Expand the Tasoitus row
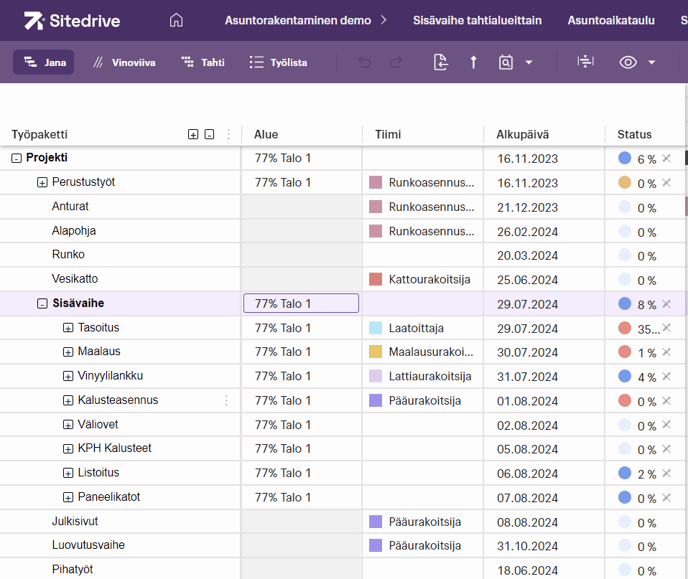 click(x=68, y=328)
